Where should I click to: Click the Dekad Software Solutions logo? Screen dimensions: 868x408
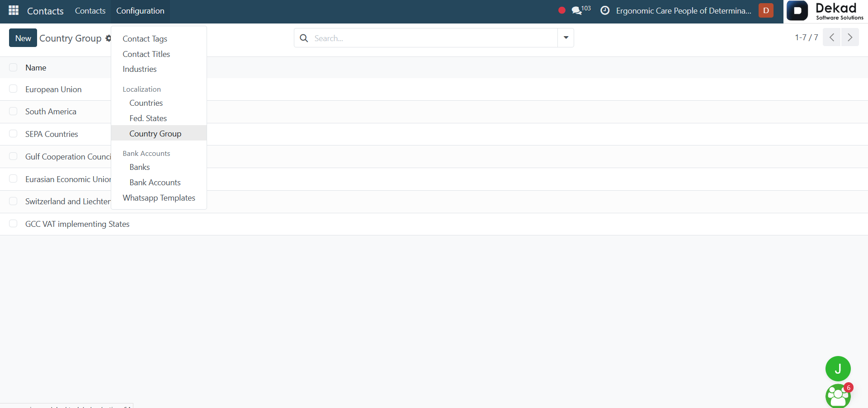[x=826, y=11]
